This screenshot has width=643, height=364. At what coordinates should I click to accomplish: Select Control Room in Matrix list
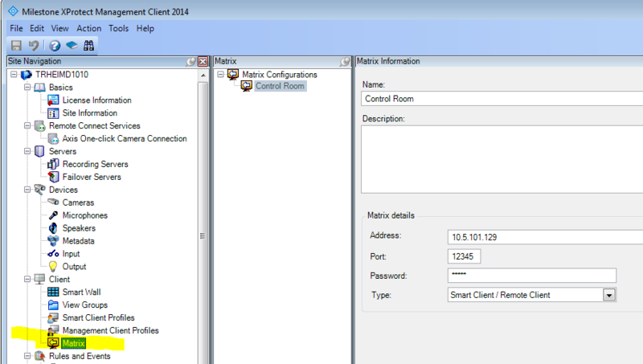[x=280, y=86]
